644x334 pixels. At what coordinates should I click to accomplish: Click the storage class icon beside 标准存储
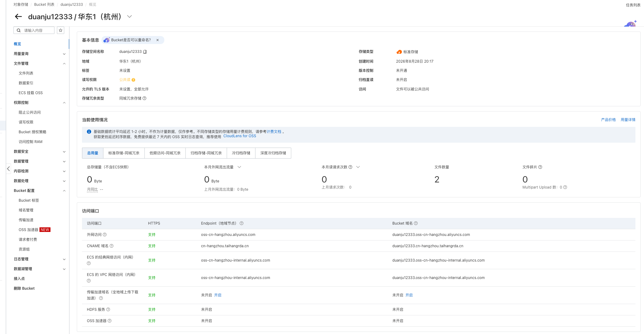click(399, 52)
